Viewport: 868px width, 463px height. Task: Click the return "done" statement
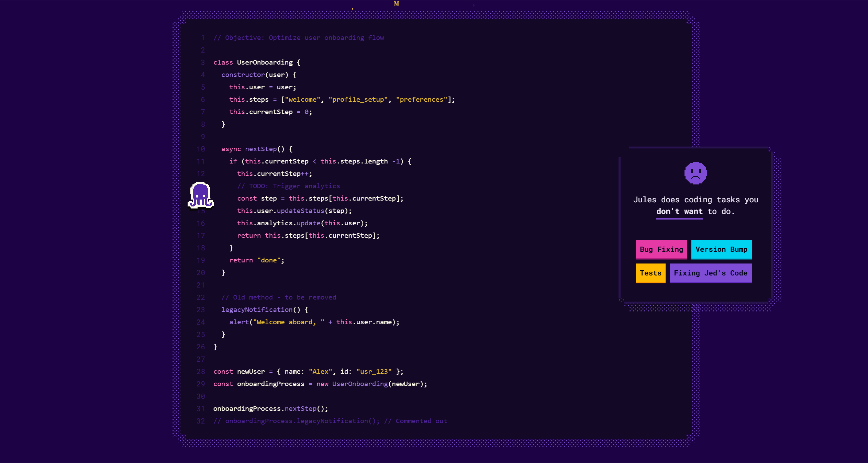257,260
